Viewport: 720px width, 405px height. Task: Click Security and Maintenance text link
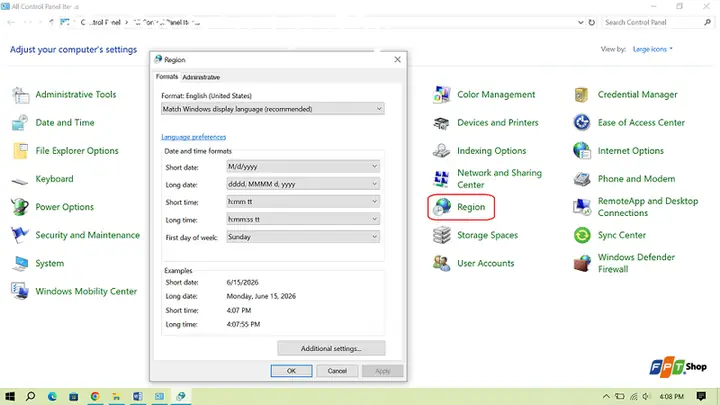[88, 235]
